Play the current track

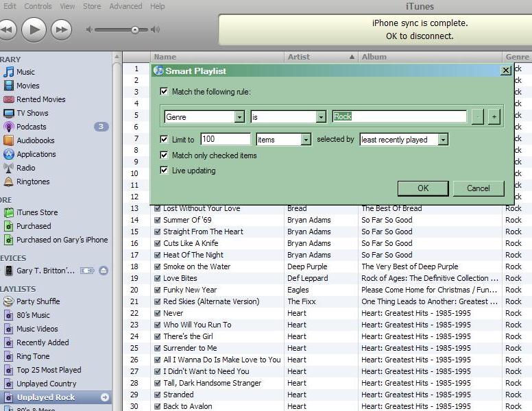click(34, 30)
